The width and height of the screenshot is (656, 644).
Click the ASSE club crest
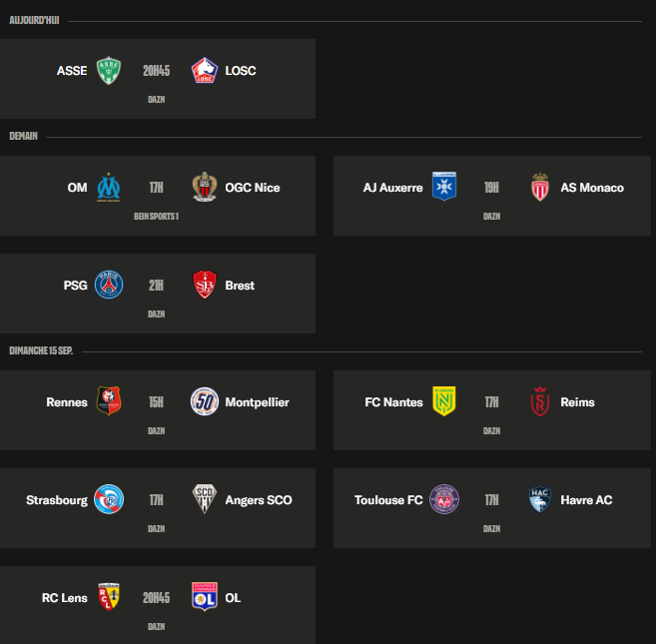click(108, 71)
